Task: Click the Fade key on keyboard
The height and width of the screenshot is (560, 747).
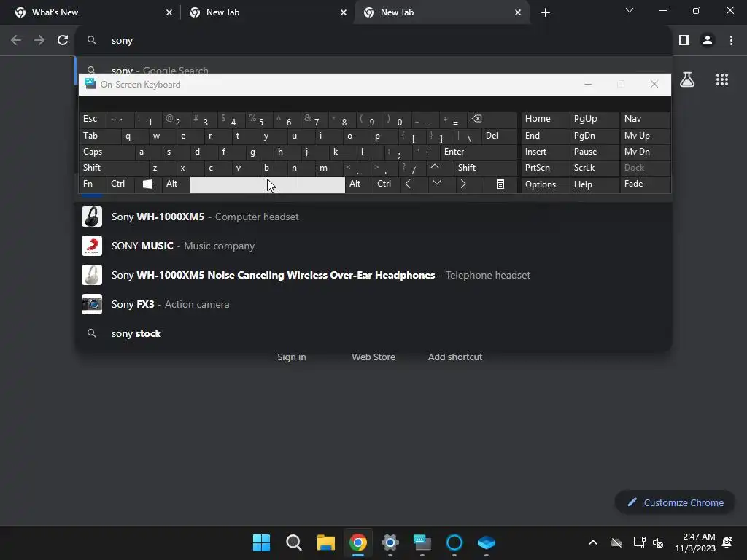Action: pyautogui.click(x=645, y=184)
